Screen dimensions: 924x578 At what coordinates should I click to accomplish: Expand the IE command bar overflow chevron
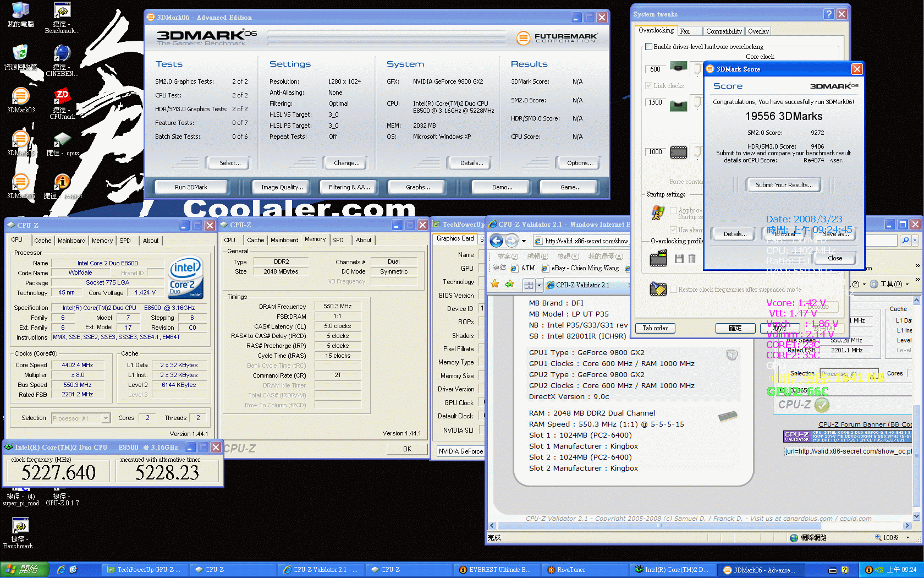917,280
